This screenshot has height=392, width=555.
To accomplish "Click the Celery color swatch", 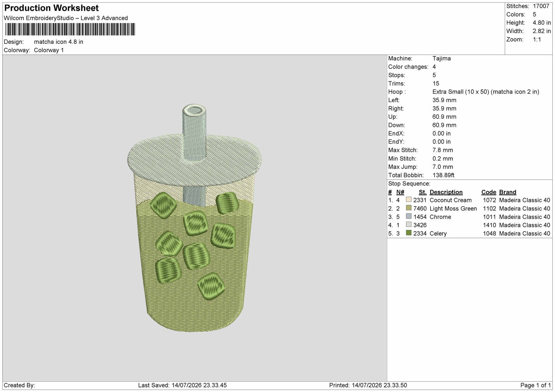I will [x=409, y=233].
